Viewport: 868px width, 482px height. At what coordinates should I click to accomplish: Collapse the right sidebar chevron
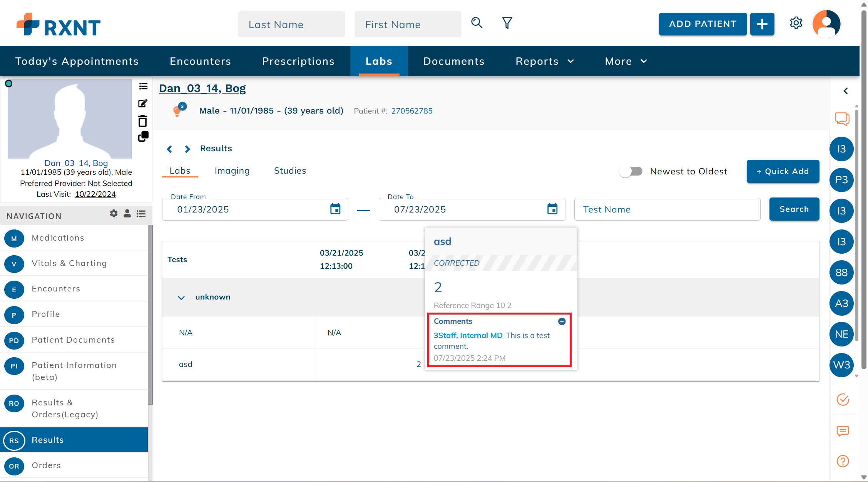point(846,91)
